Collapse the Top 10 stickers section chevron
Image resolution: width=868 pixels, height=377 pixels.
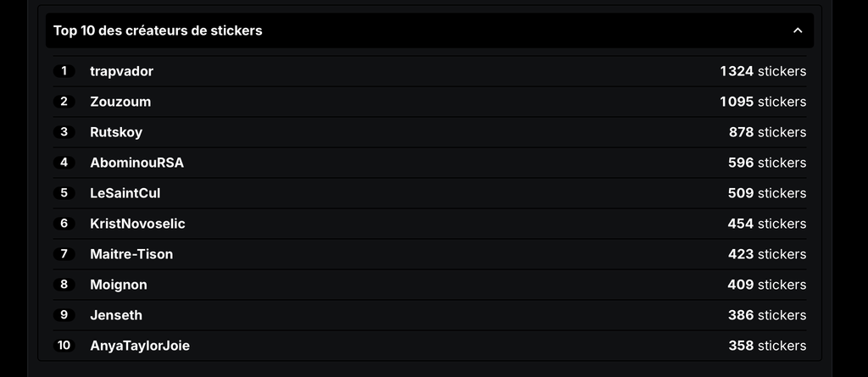click(x=797, y=30)
